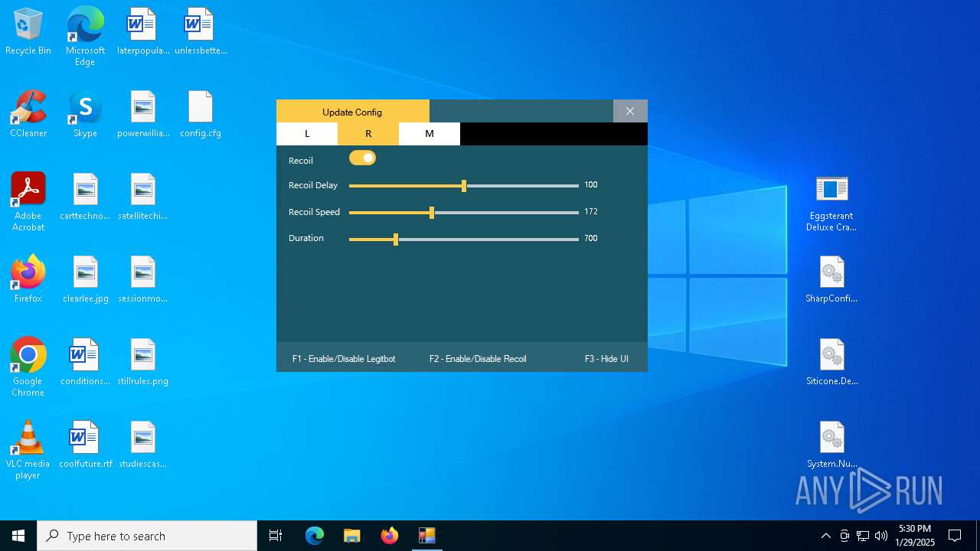Image resolution: width=980 pixels, height=551 pixels.
Task: Open the Recycle Bin desktop icon
Action: pyautogui.click(x=28, y=32)
